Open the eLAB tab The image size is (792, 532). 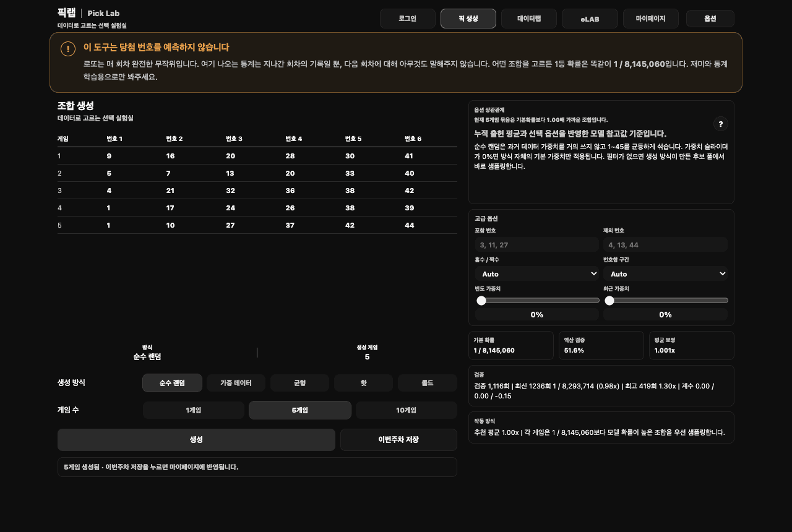tap(590, 19)
